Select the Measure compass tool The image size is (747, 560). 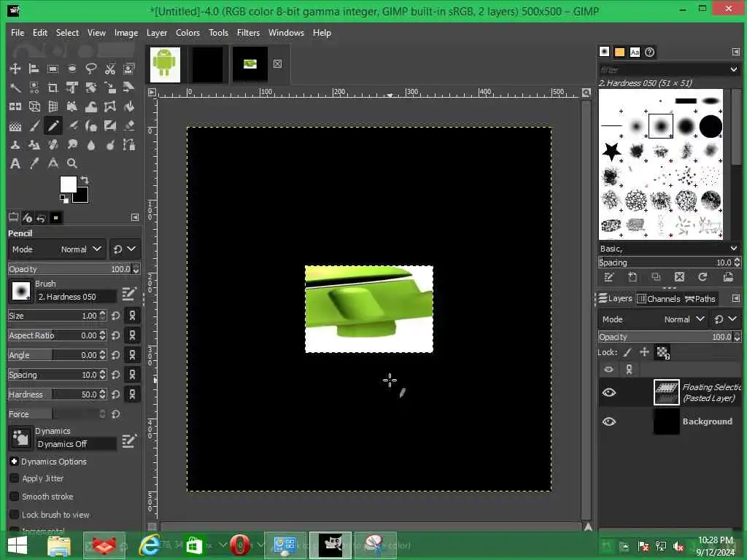pos(53,163)
